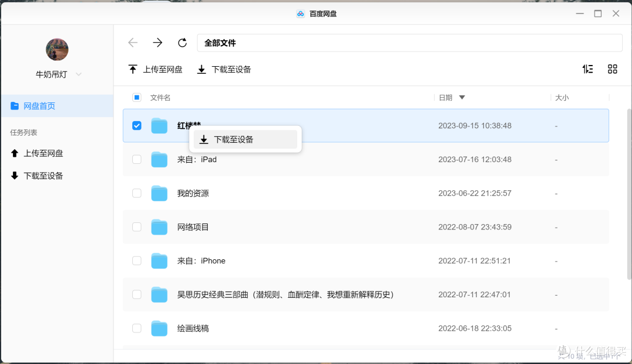Image resolution: width=632 pixels, height=364 pixels.
Task: Select the 绘画线稿 folder name
Action: 193,328
